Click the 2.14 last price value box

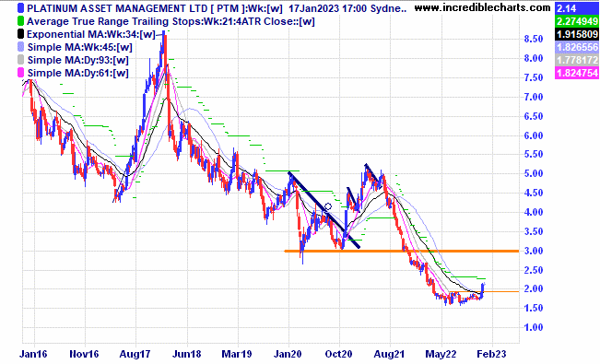point(577,8)
